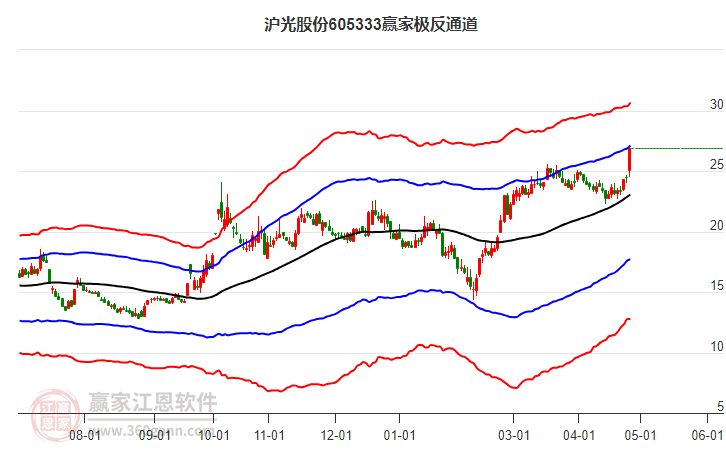726x450 pixels.
Task: Select the 01-01 date label
Action: (400, 436)
